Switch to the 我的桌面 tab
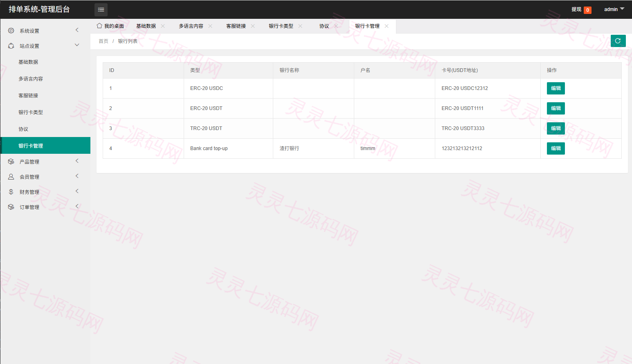The width and height of the screenshot is (632, 364). [110, 26]
